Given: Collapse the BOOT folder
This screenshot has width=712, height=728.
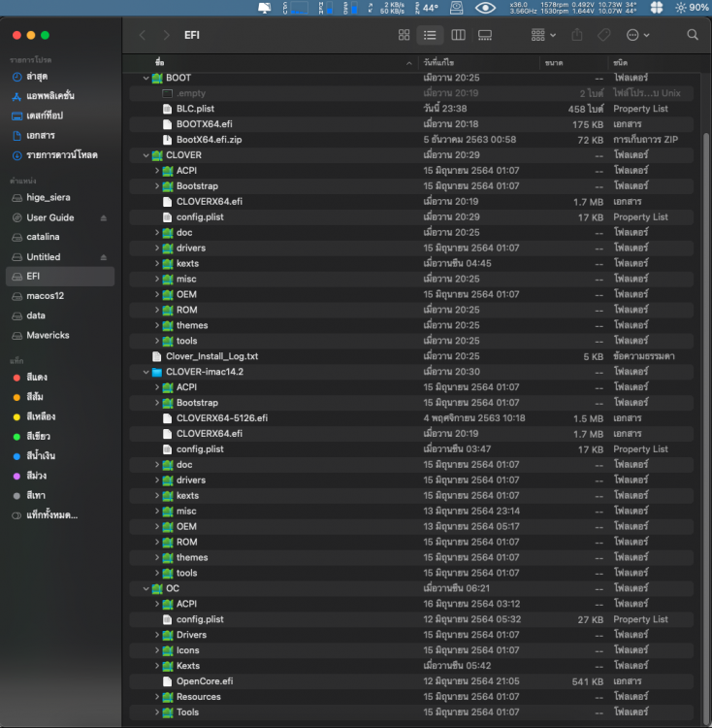Looking at the screenshot, I should [x=146, y=78].
